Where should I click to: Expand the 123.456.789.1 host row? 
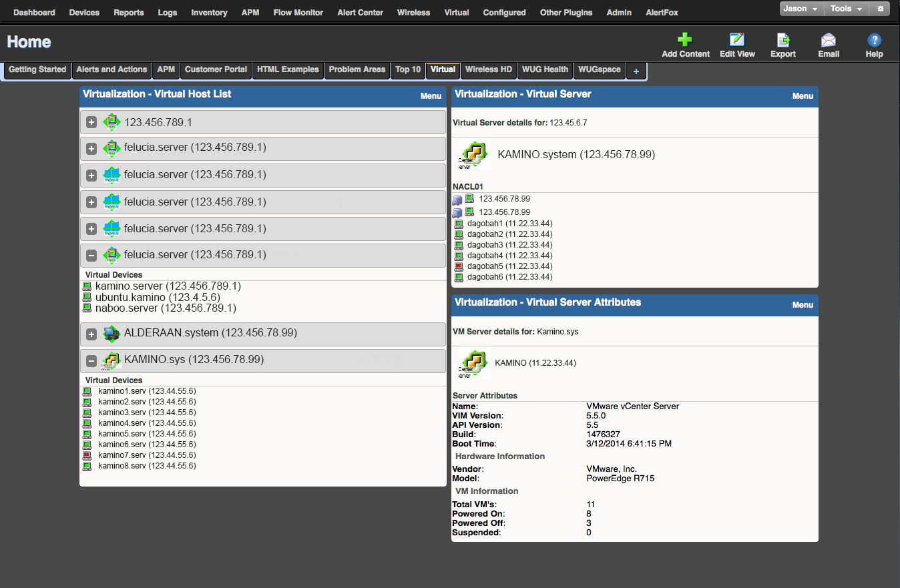(x=91, y=123)
